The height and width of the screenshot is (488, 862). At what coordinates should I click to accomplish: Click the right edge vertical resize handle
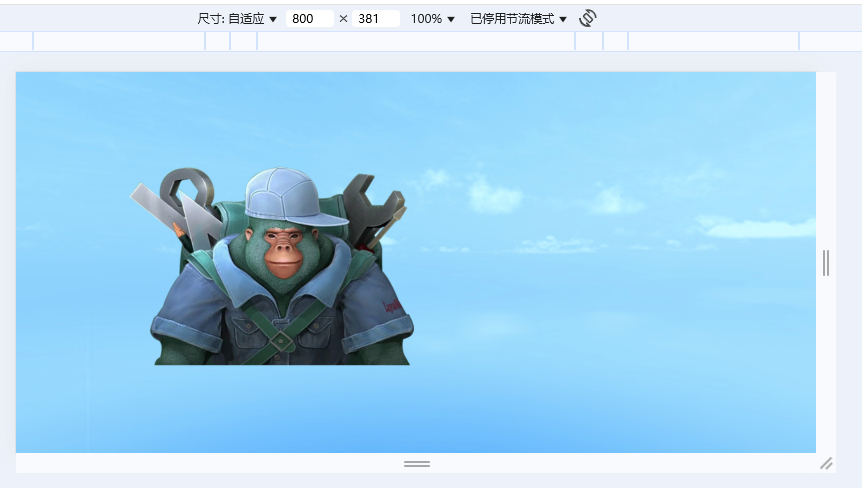825,263
